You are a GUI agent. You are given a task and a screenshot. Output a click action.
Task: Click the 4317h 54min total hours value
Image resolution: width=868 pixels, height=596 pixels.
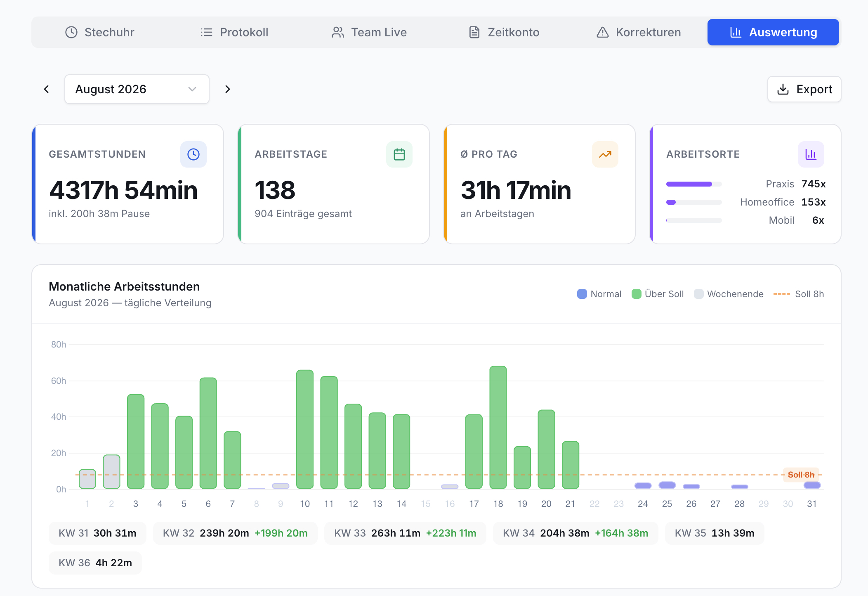point(123,190)
